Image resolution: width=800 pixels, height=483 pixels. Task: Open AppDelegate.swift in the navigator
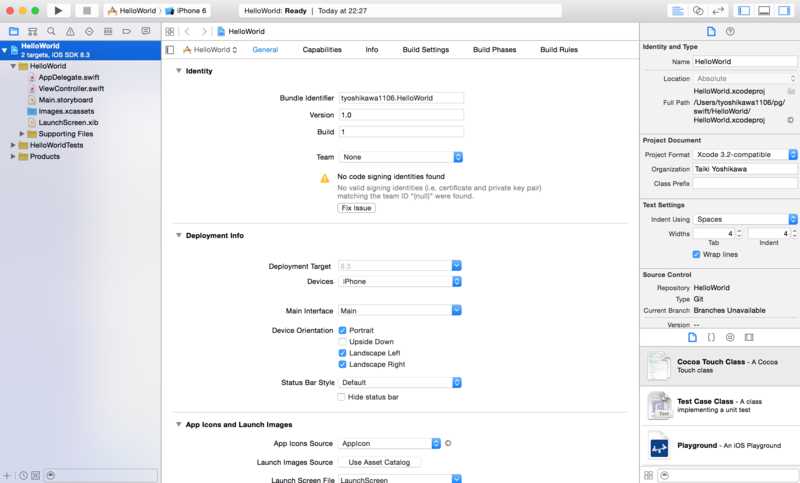pyautogui.click(x=69, y=78)
